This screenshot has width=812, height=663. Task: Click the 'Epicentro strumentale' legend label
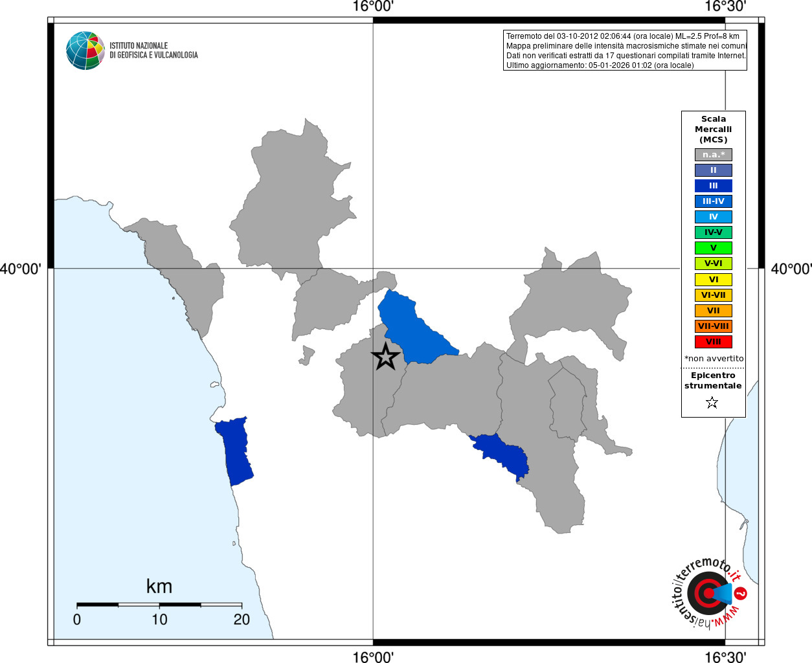pyautogui.click(x=713, y=381)
